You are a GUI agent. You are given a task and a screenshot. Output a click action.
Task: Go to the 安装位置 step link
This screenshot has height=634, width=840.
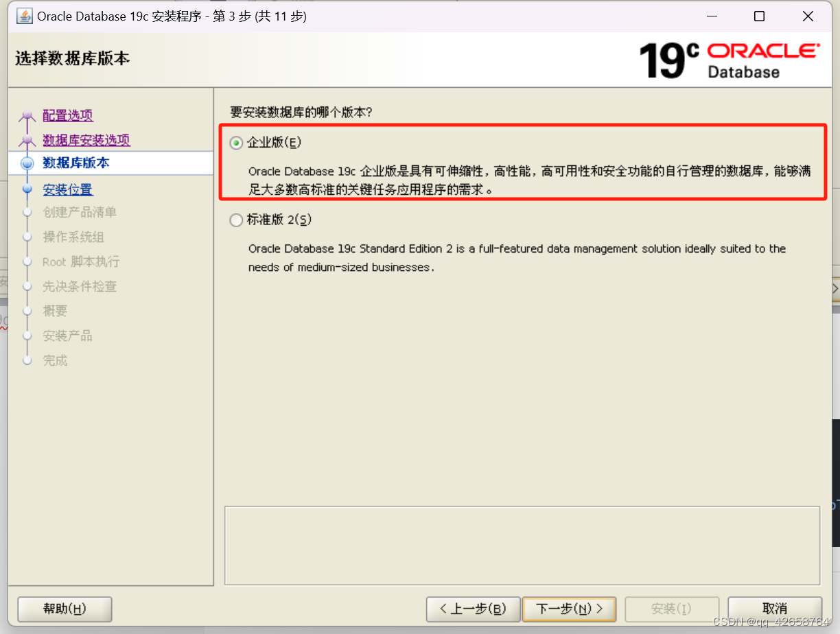[x=68, y=189]
